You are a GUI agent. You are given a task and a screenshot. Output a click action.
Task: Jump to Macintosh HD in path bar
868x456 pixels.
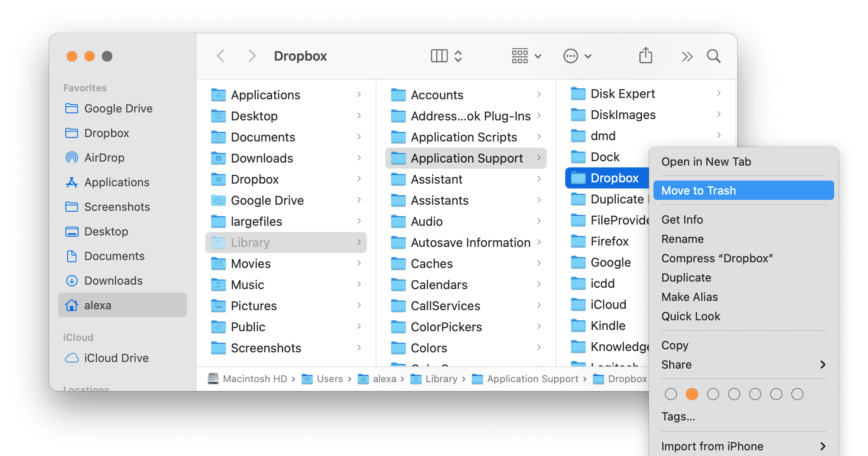[x=248, y=379]
